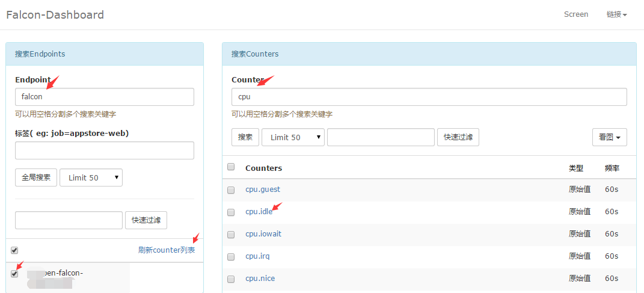This screenshot has width=644, height=293.
Task: Expand the endpoint Limit 50 dropdown
Action: point(91,177)
